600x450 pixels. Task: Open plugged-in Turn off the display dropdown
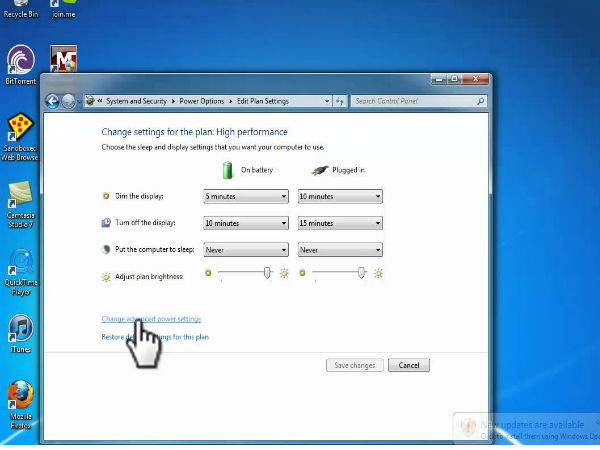click(339, 223)
